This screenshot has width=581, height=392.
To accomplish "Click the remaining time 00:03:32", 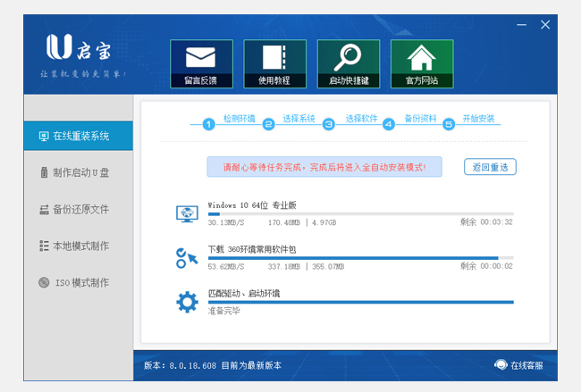I will pos(496,222).
